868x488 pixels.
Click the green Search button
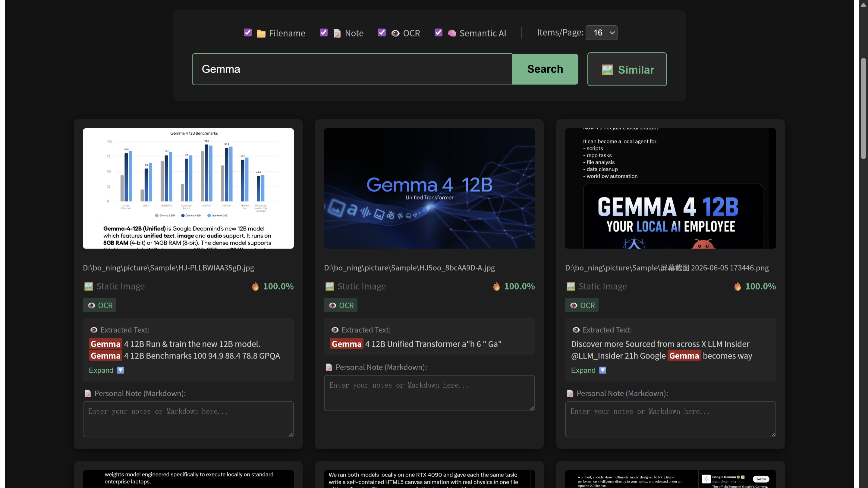coord(545,69)
